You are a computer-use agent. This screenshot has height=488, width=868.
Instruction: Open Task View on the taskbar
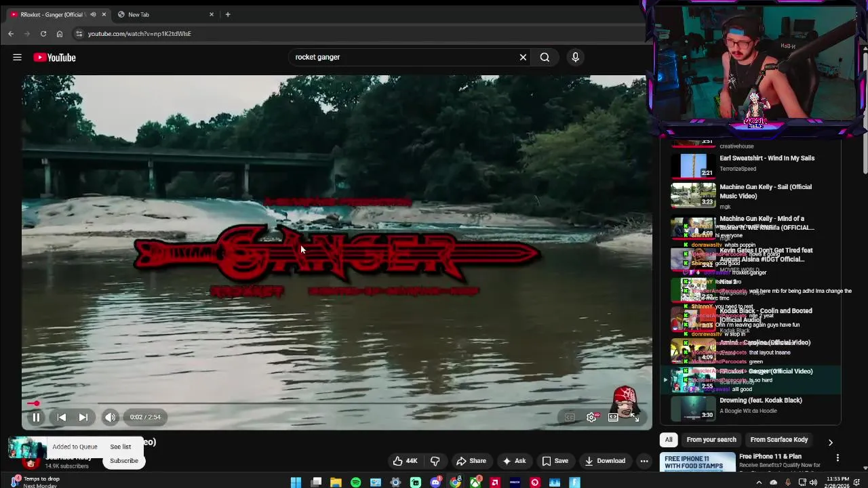click(x=316, y=483)
